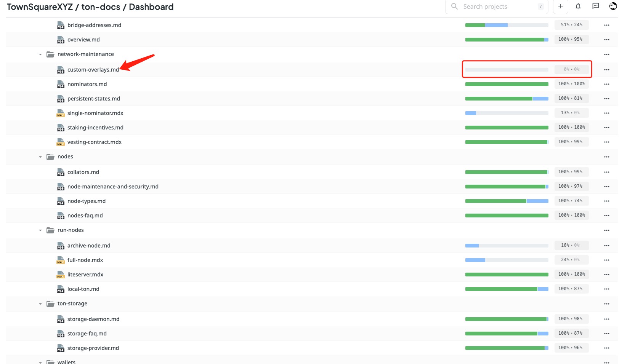Click the plus create project icon
Viewport: 622px width, 364px height.
coord(561,6)
